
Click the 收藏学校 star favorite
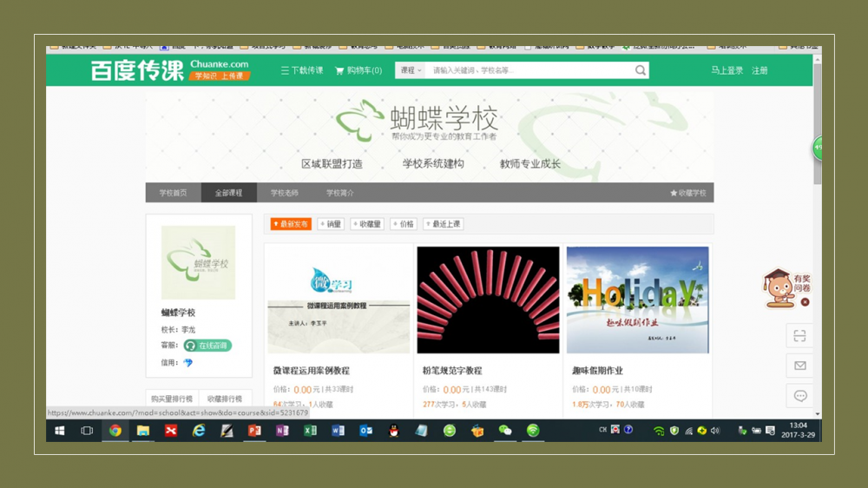pos(687,193)
